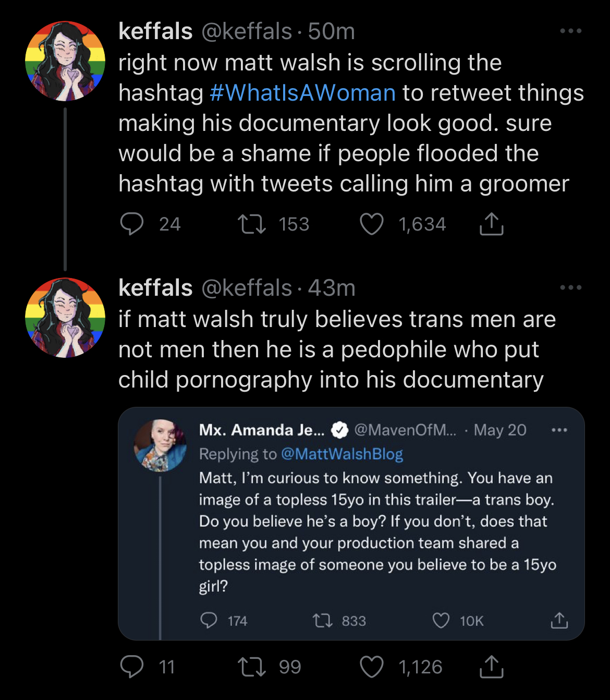
Task: Open keffals avatar on the 43m tweet
Action: tap(65, 318)
